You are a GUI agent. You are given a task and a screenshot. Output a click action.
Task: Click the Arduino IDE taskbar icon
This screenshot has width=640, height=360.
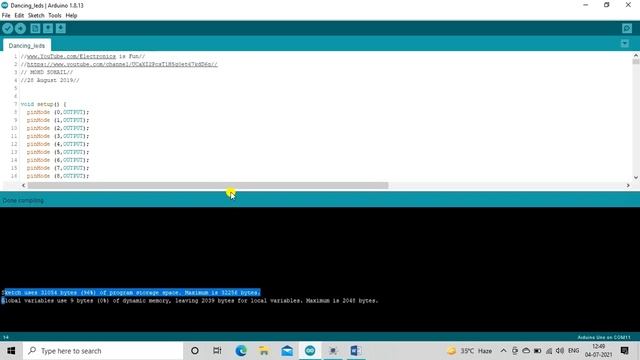[x=310, y=351]
